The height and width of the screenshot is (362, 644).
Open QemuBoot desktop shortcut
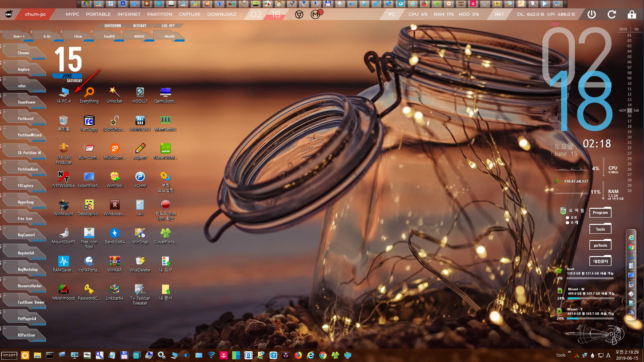165,95
